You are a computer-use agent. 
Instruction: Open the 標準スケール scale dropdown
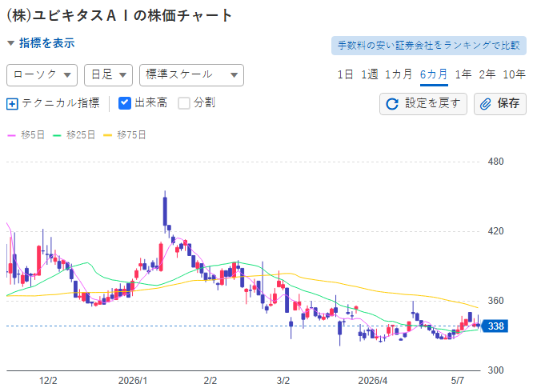click(191, 75)
